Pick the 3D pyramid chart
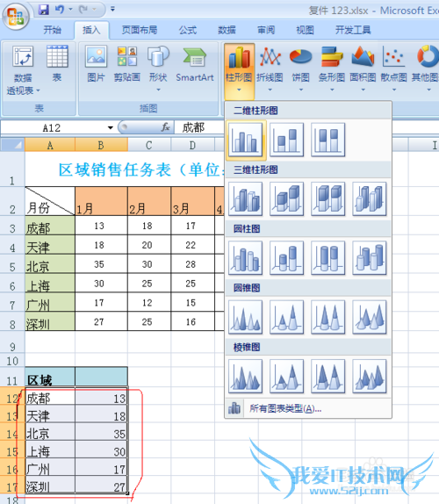 [x=370, y=377]
